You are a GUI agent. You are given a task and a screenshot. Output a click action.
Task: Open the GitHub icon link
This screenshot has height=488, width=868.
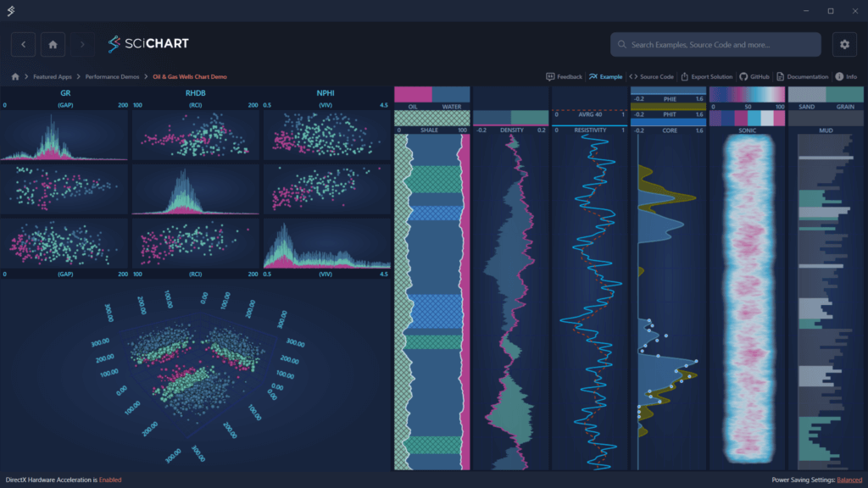click(743, 76)
